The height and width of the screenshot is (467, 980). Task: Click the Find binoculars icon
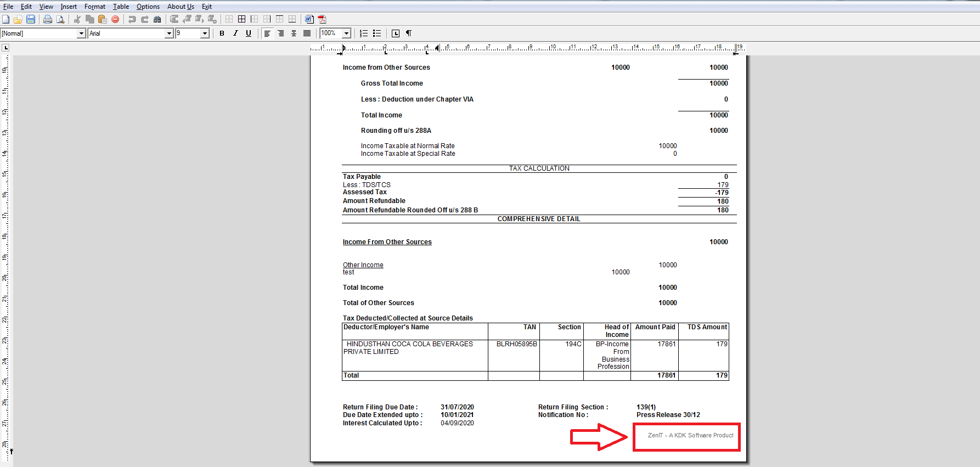[x=157, y=19]
